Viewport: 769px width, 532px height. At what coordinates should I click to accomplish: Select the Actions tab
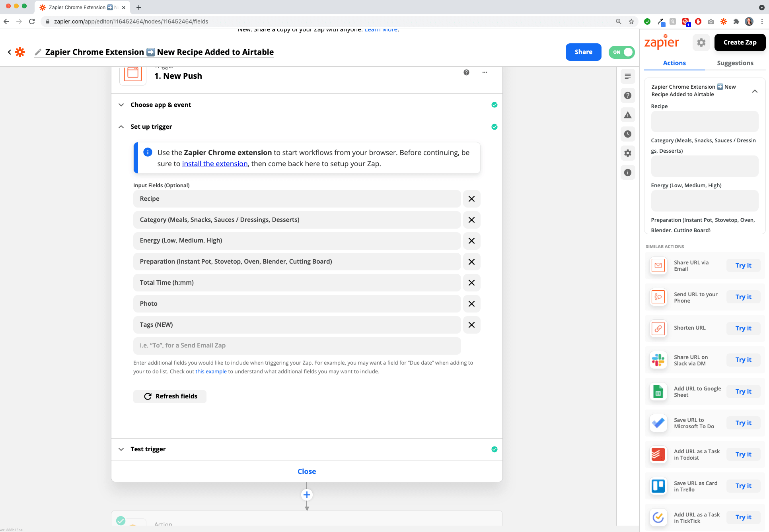coord(674,63)
